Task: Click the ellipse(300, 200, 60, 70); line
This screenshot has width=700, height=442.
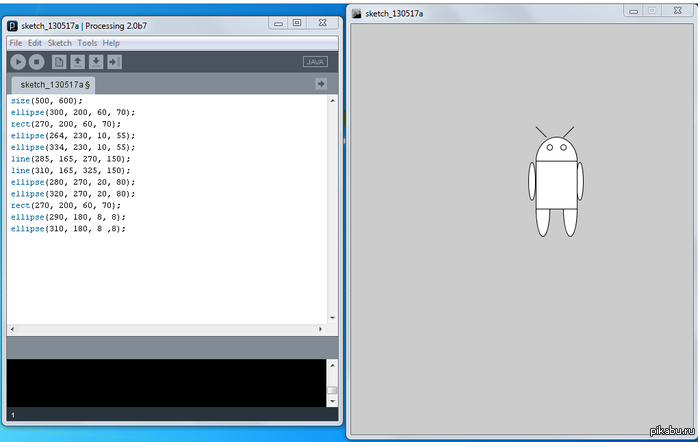Action: 73,113
